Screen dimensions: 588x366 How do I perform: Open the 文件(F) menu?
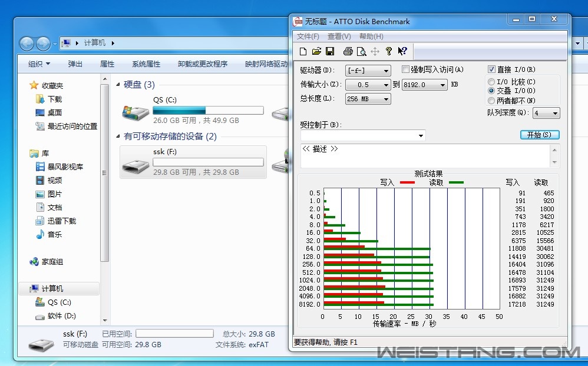308,36
